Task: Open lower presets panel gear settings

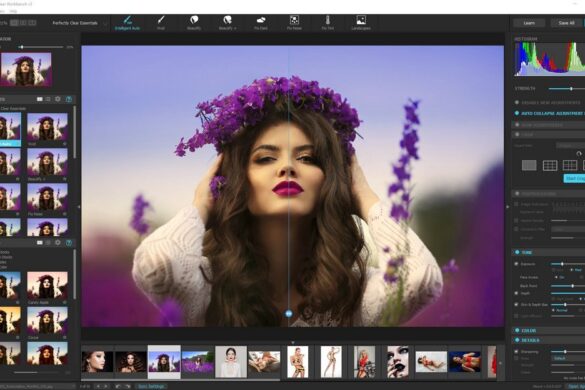Action: point(57,243)
